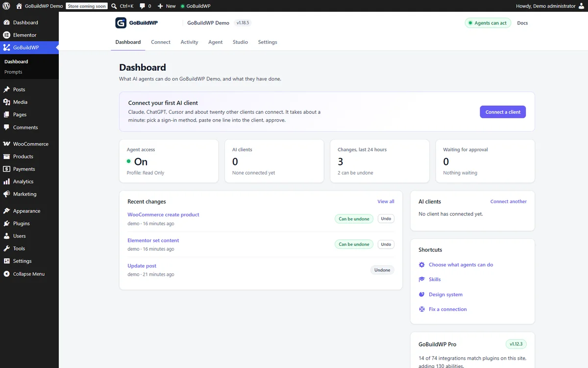Open the GoBuildWP Demo site home icon
588x368 pixels.
click(19, 6)
